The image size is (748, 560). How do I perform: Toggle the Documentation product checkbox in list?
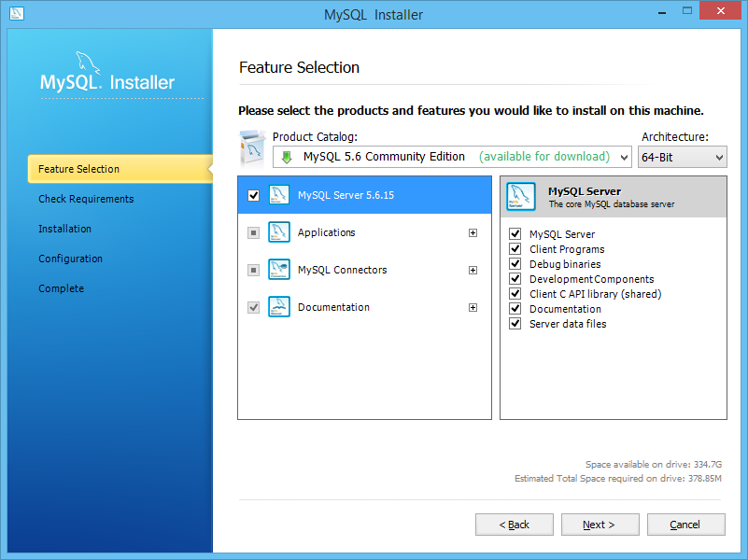[x=254, y=307]
